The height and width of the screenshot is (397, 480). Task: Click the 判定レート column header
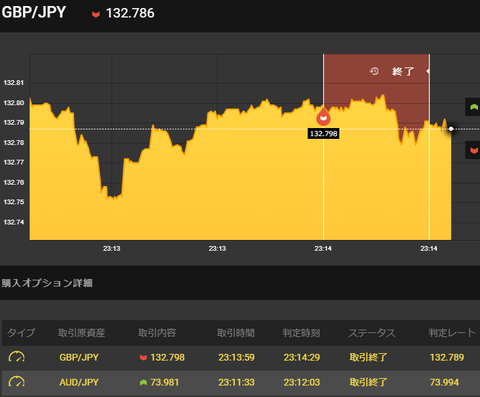coord(452,333)
